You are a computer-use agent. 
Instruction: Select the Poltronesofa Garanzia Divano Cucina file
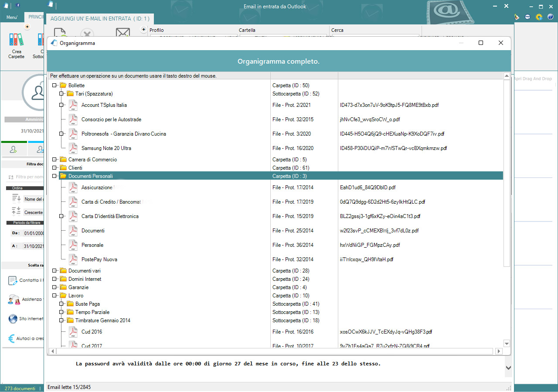pos(124,134)
